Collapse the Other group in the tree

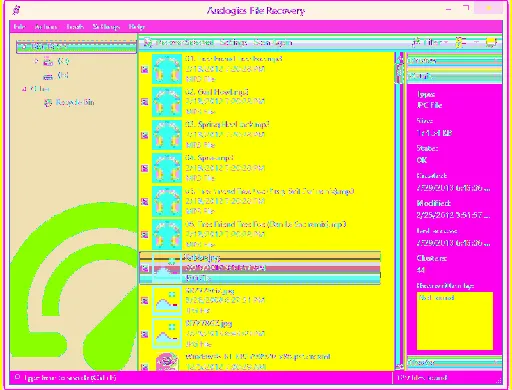[24, 89]
